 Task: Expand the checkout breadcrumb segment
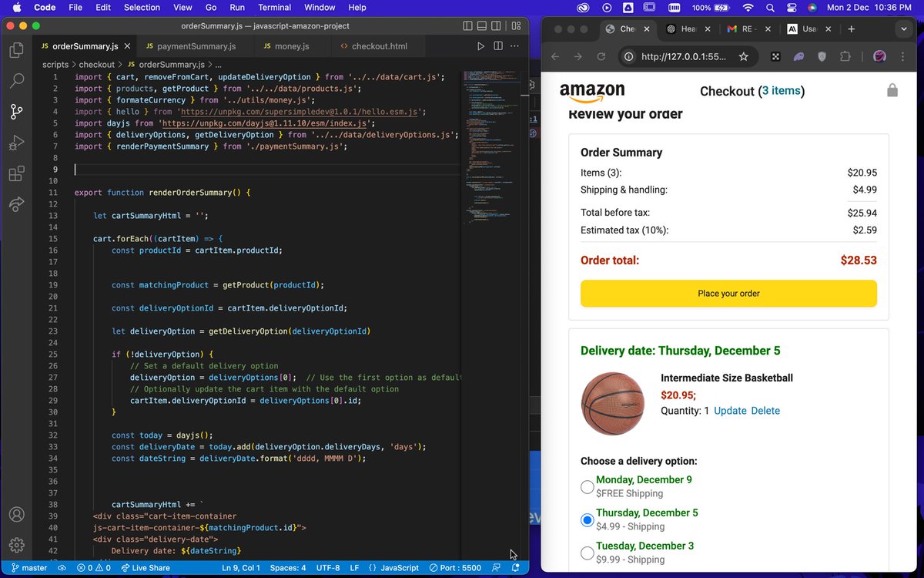[96, 65]
